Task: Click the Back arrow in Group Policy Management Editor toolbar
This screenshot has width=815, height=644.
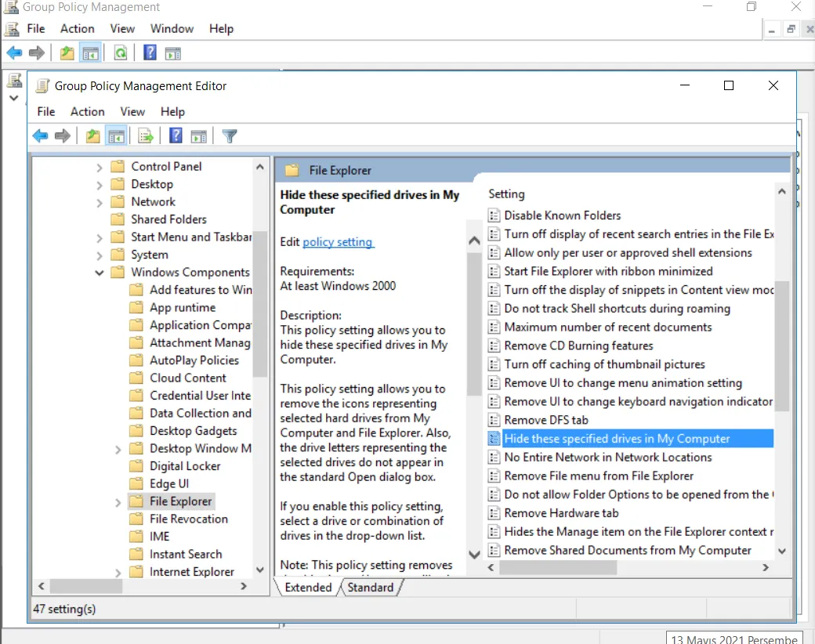Action: click(x=40, y=136)
